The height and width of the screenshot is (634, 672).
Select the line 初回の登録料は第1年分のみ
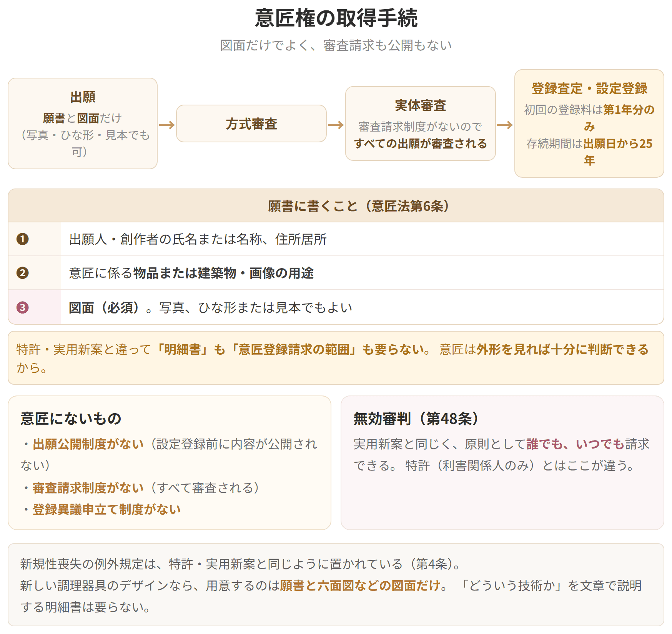point(589,118)
